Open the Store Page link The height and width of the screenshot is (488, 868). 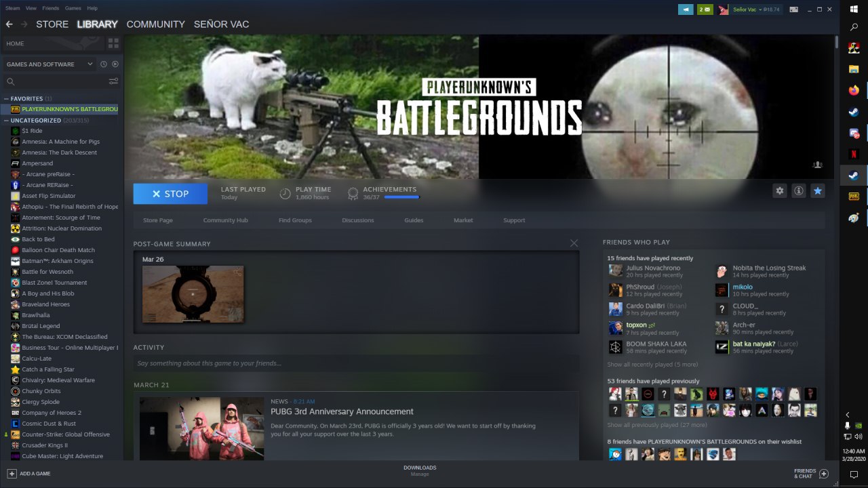tap(158, 220)
